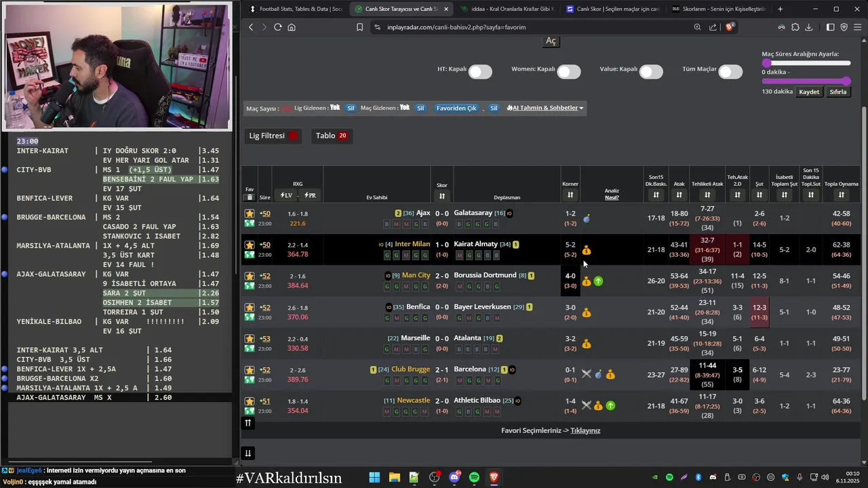This screenshot has height=488, width=868.
Task: Click the star icon on Newcastle row
Action: pos(250,401)
